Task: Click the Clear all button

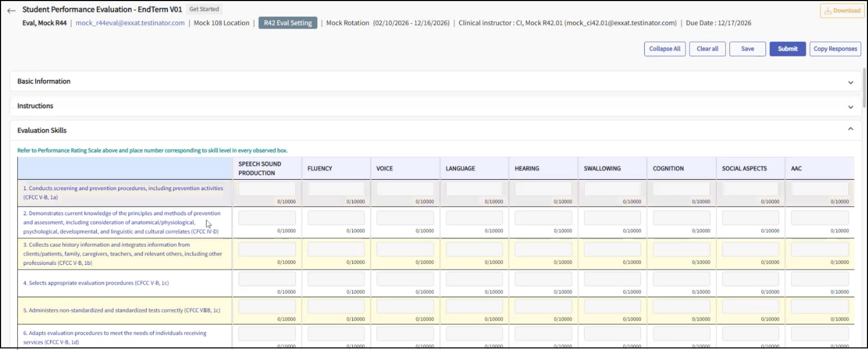Action: tap(707, 49)
